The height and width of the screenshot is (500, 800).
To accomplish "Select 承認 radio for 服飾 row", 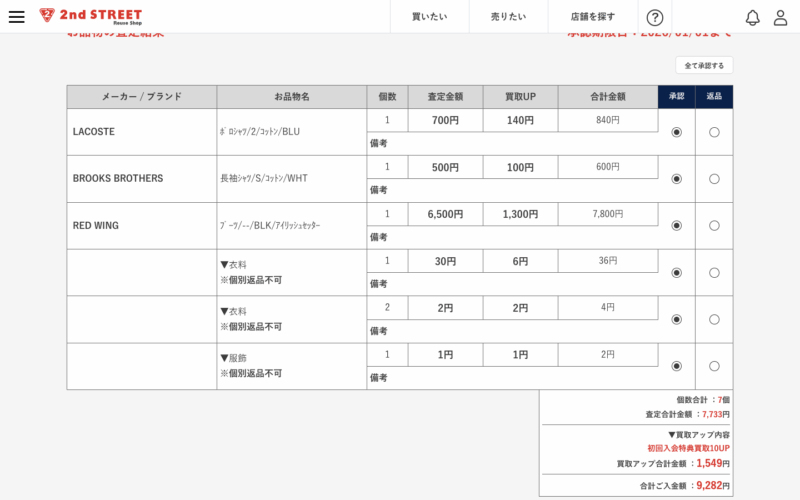I will [x=677, y=366].
